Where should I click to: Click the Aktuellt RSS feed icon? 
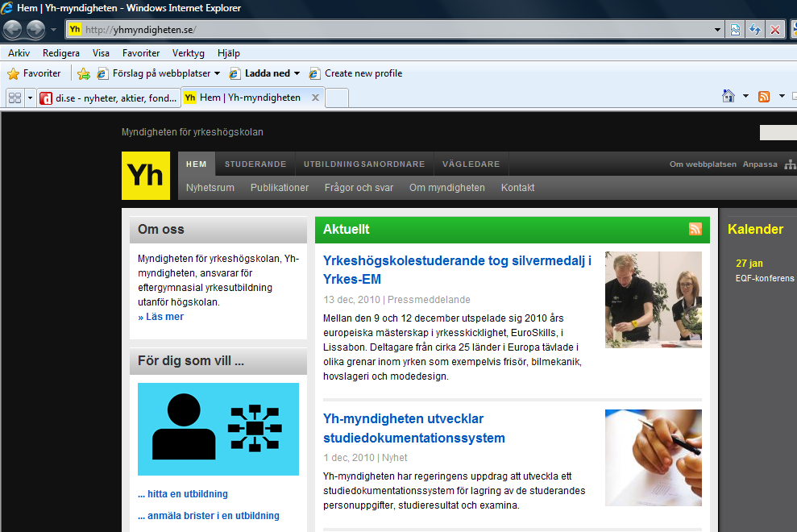tap(695, 229)
